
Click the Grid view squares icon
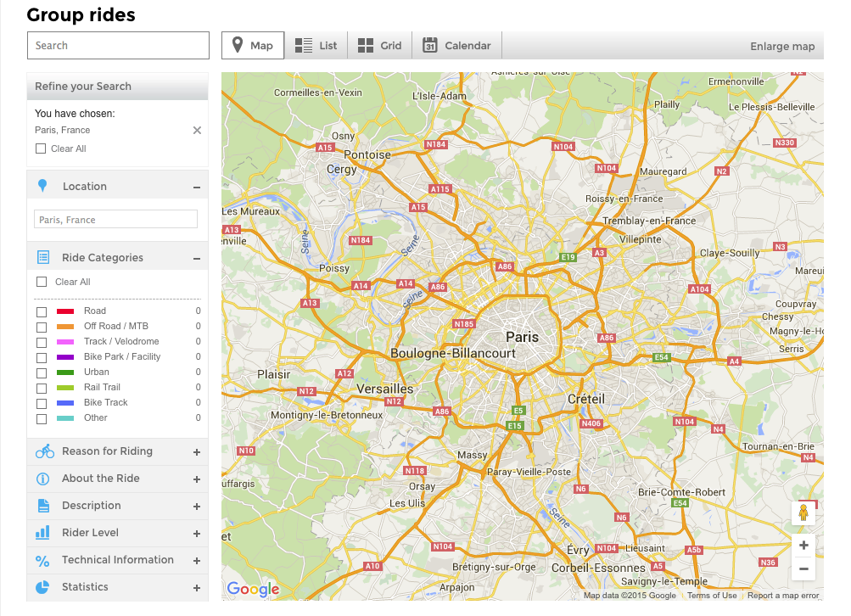(366, 46)
